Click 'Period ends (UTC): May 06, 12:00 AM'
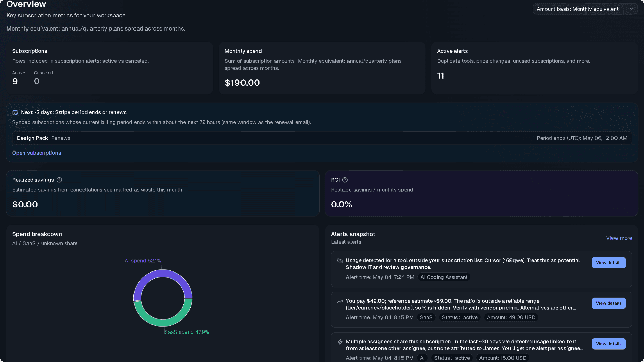This screenshot has height=362, width=644. 582,138
